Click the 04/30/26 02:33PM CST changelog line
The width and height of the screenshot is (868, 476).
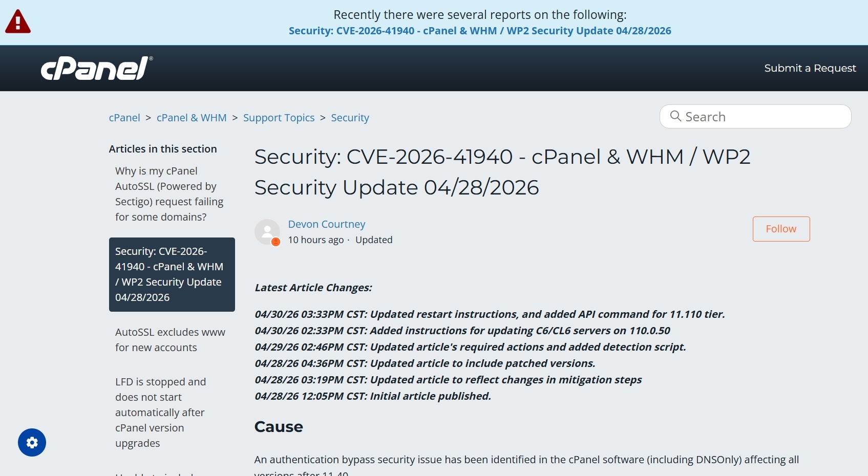[462, 331]
